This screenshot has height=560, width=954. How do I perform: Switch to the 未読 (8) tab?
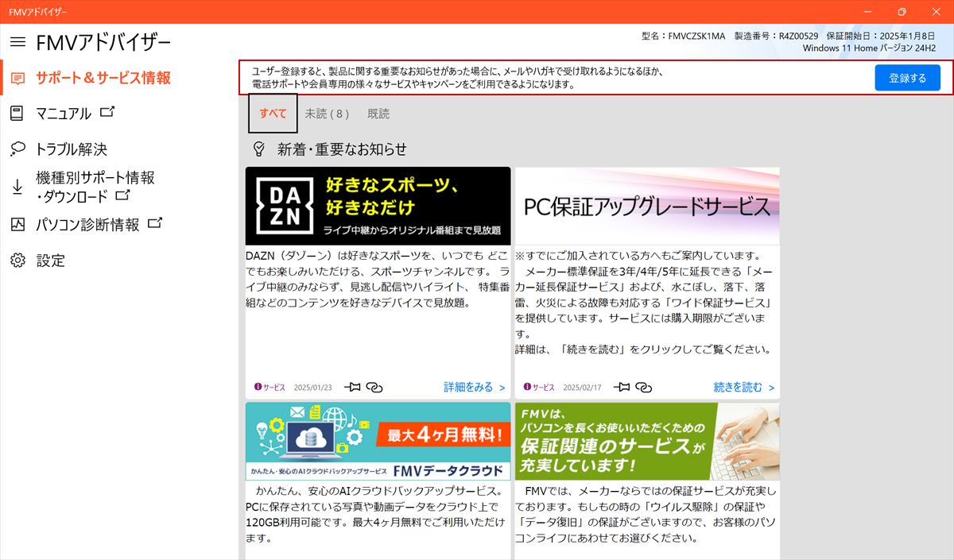[x=327, y=114]
